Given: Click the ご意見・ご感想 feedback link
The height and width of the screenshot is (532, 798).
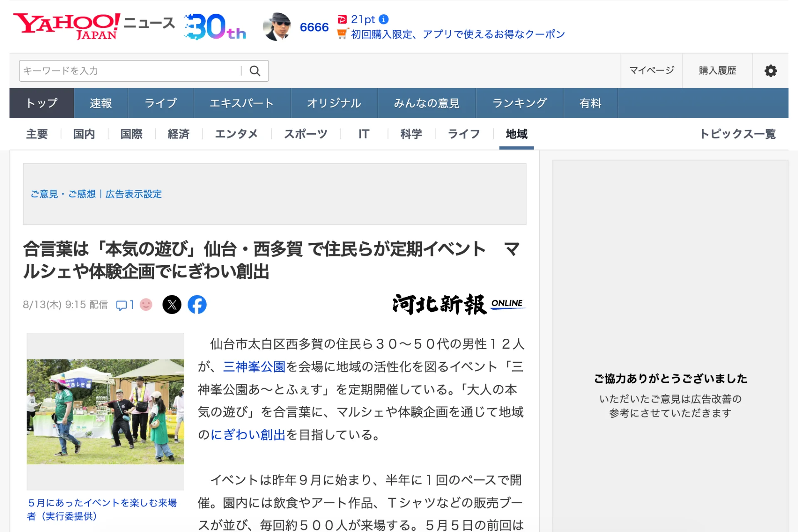Looking at the screenshot, I should (63, 194).
